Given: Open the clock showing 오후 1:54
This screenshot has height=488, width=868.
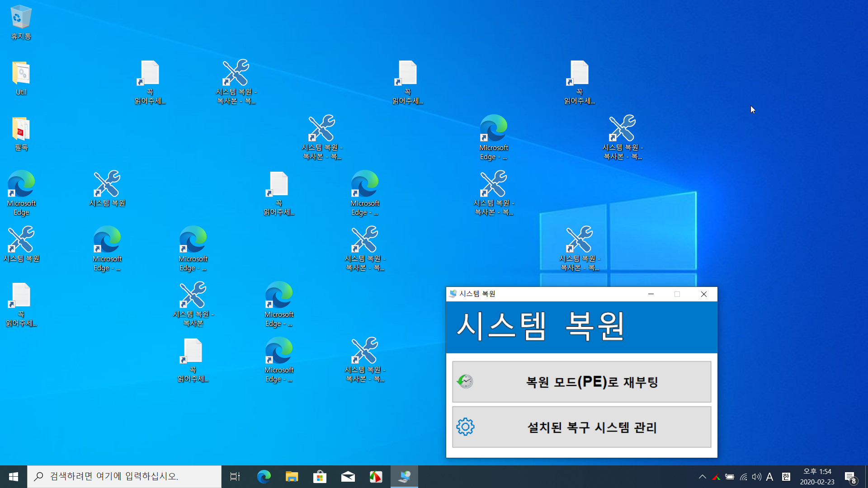Looking at the screenshot, I should coord(817,477).
